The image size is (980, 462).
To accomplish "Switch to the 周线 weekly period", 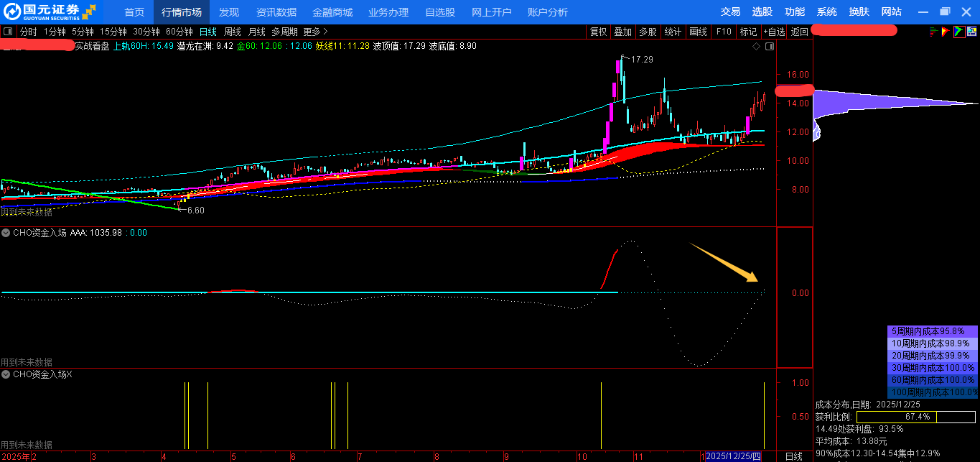I will (232, 32).
